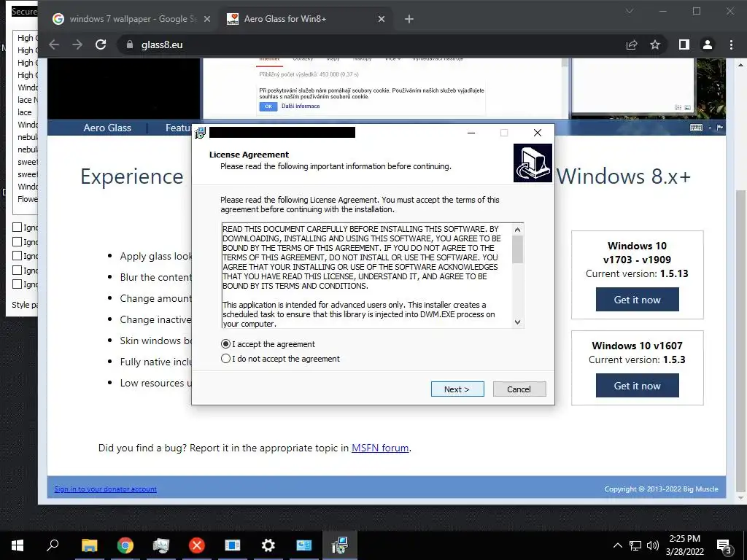Click the Chrome back arrow
This screenshot has width=747, height=560.
pyautogui.click(x=54, y=44)
